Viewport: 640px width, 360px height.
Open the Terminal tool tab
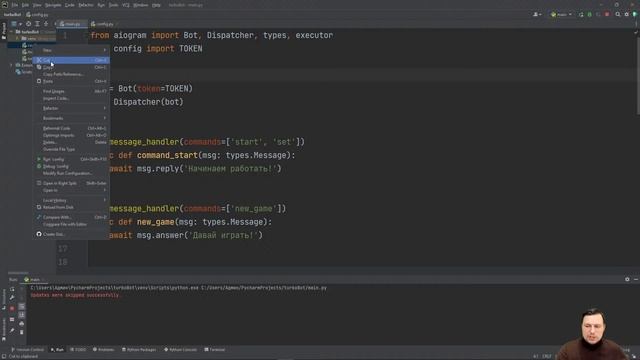point(215,350)
